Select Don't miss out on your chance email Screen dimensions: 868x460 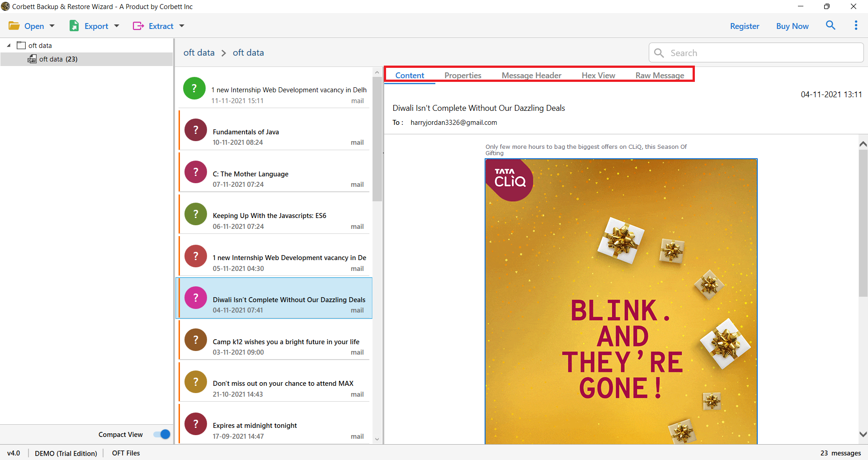pyautogui.click(x=274, y=382)
